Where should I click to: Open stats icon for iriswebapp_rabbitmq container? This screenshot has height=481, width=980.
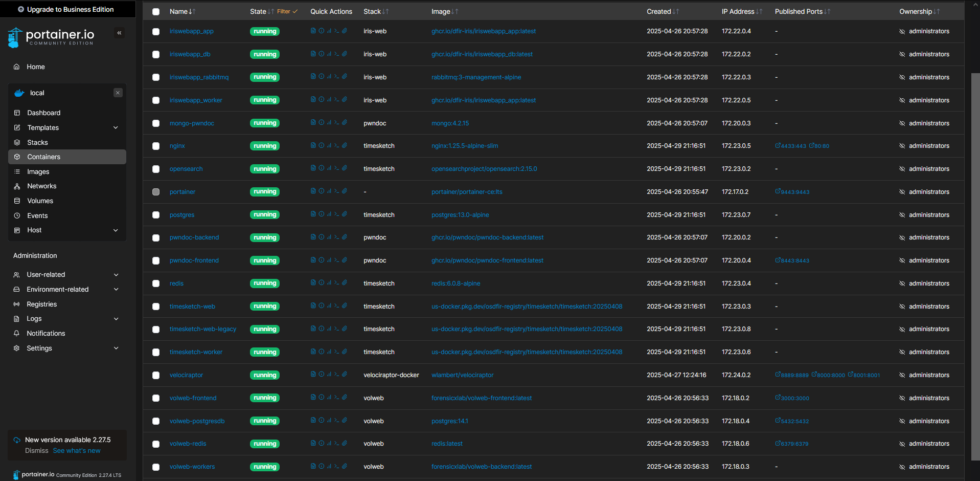pyautogui.click(x=329, y=77)
